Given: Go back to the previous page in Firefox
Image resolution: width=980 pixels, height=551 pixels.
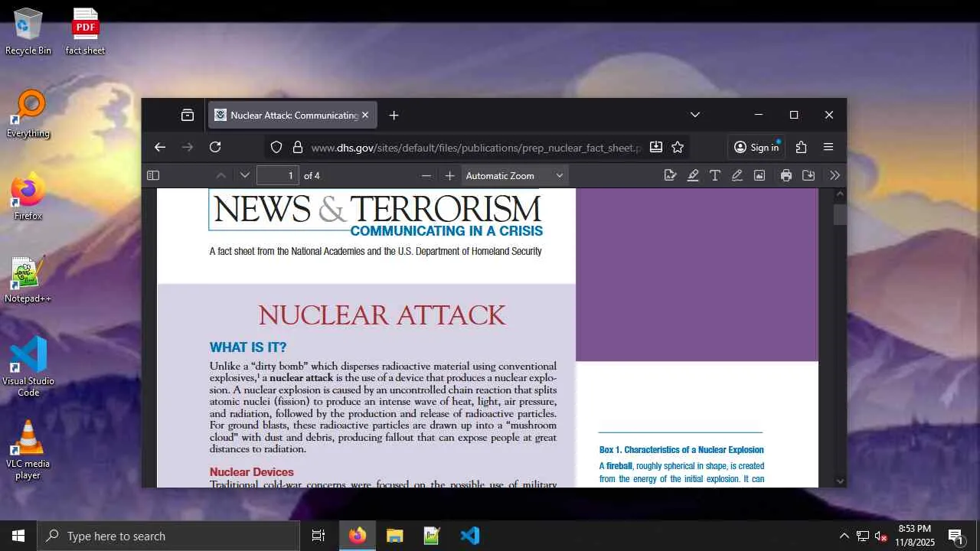Looking at the screenshot, I should tap(160, 147).
